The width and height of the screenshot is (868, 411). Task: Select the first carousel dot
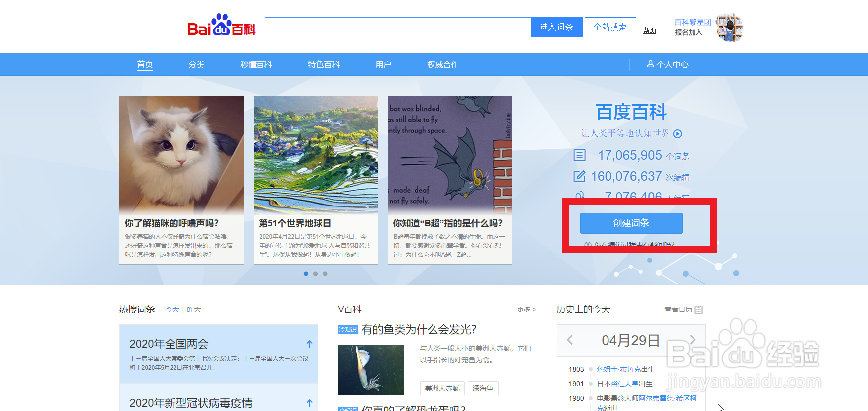pyautogui.click(x=306, y=274)
